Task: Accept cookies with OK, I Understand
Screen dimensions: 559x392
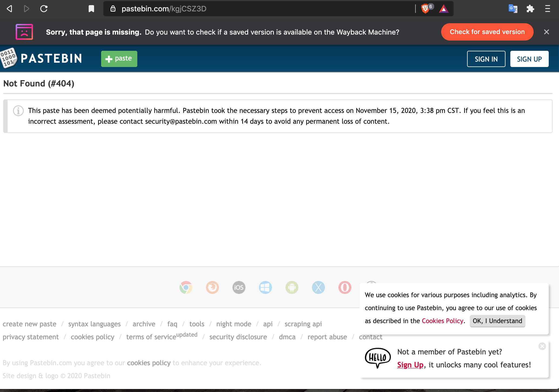Action: [x=497, y=321]
